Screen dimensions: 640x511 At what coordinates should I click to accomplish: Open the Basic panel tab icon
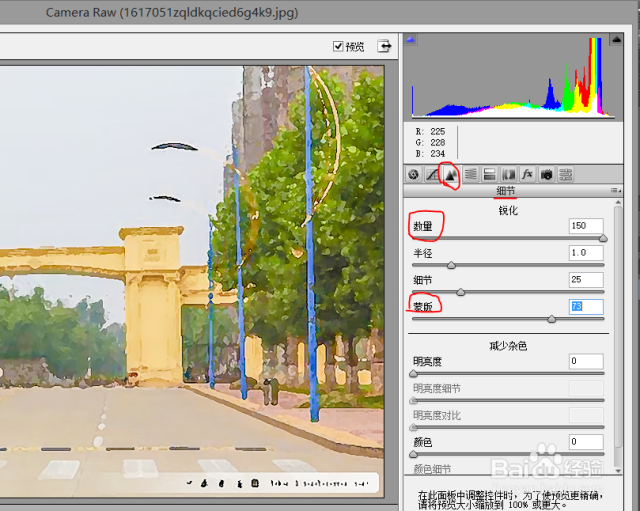413,175
